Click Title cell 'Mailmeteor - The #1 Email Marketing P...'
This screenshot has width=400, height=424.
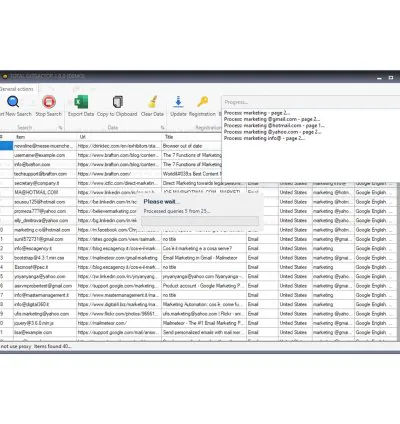pyautogui.click(x=204, y=323)
